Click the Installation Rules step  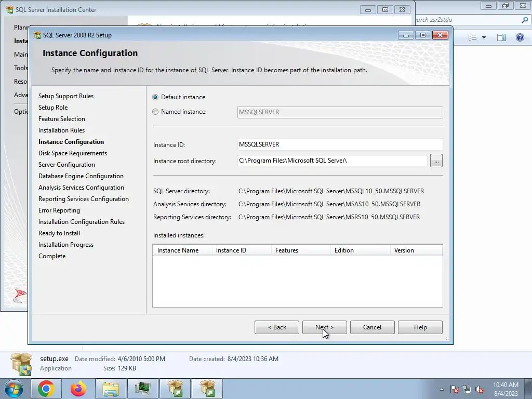coord(61,130)
